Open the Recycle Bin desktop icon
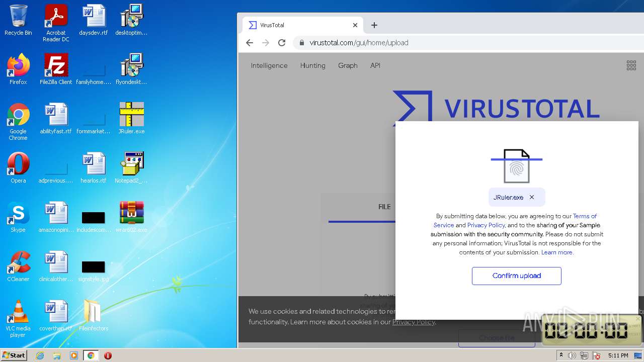Image resolution: width=644 pixels, height=362 pixels. coord(18,20)
